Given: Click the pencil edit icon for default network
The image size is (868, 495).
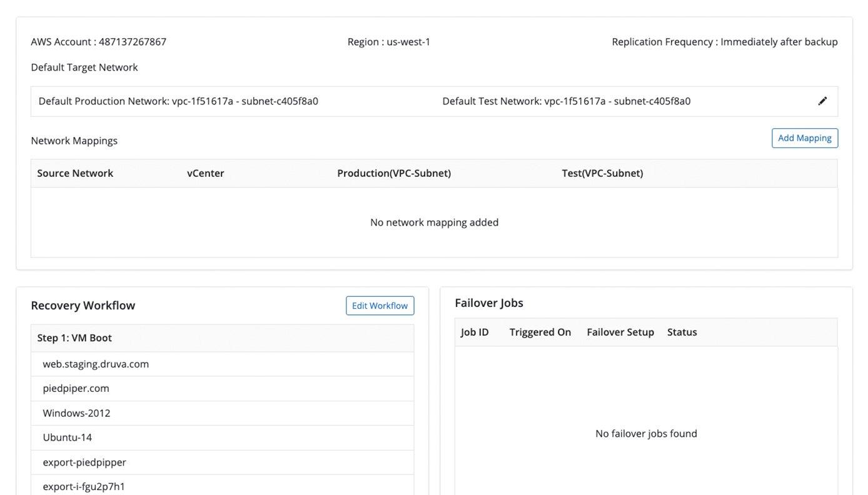Looking at the screenshot, I should tap(822, 101).
